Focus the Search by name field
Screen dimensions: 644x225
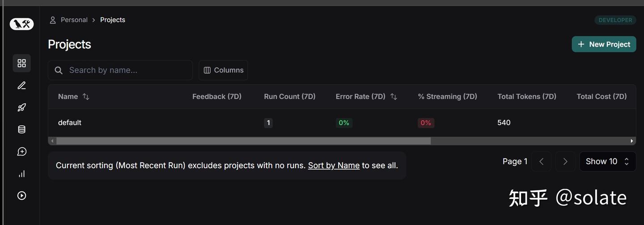tap(120, 70)
